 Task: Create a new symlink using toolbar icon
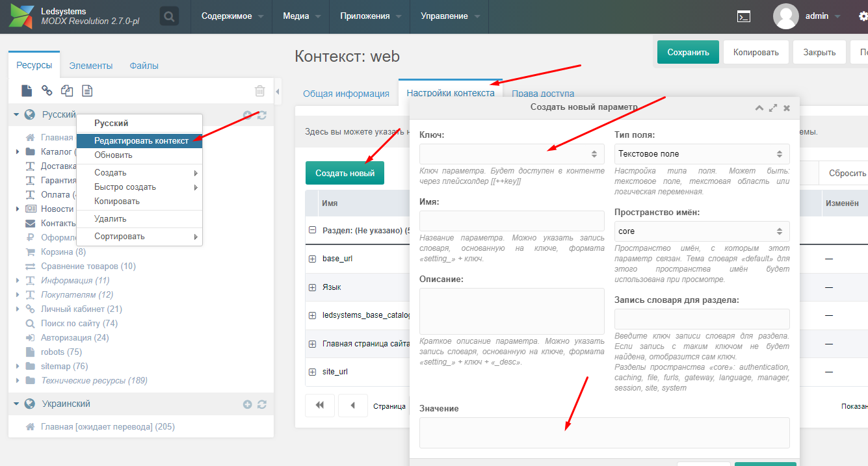[x=67, y=91]
